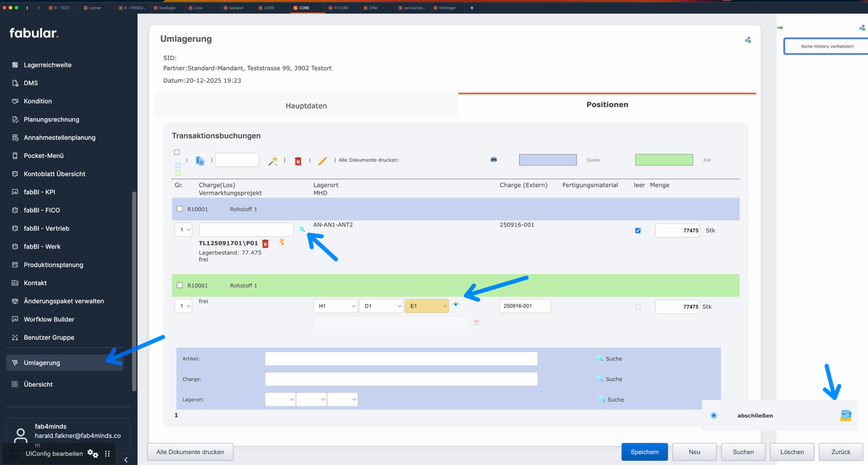Click the share icon in the Umlagerung header
Screen dimensions: 868x465
pyautogui.click(x=748, y=40)
